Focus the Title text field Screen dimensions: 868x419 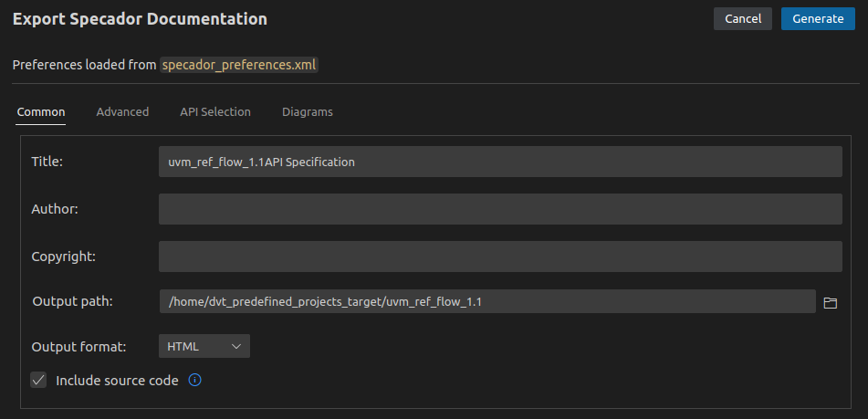click(499, 162)
